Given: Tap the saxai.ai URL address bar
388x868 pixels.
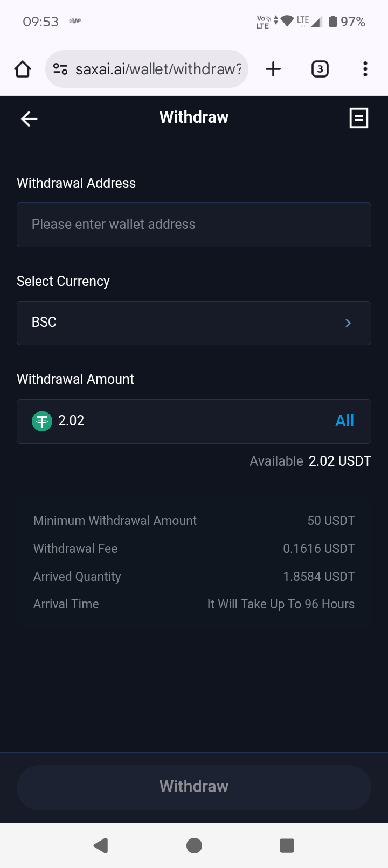Looking at the screenshot, I should [158, 69].
